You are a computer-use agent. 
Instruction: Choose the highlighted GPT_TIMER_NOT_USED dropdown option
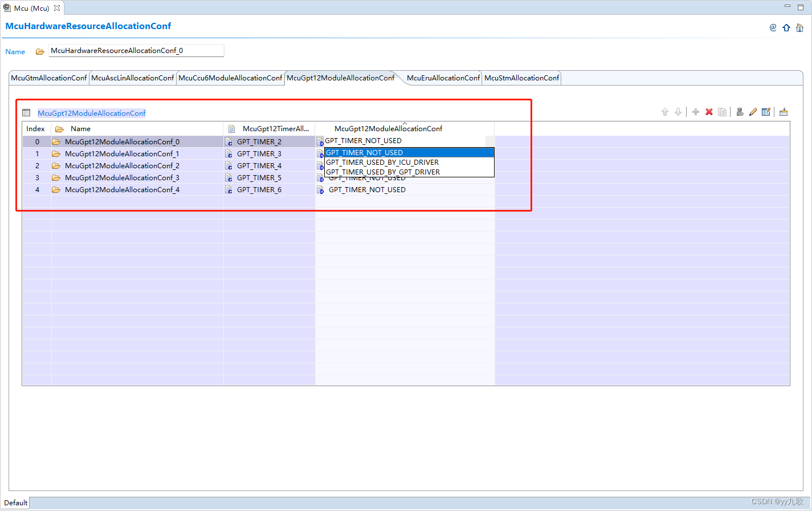[x=409, y=153]
